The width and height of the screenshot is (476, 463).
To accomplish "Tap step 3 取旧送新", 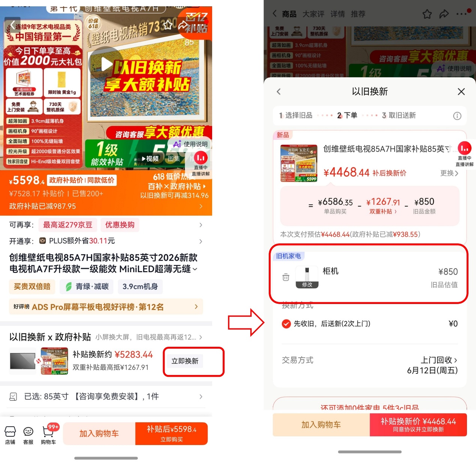I will (x=399, y=115).
